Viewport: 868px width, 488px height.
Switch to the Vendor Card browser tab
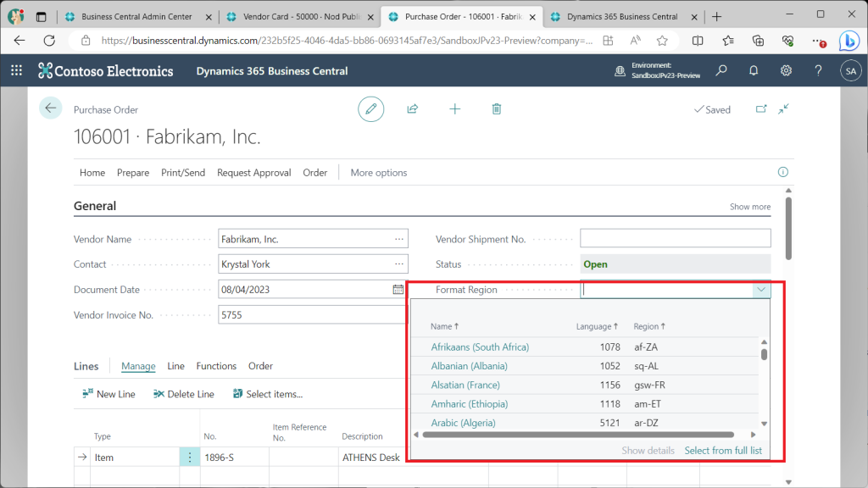[301, 17]
